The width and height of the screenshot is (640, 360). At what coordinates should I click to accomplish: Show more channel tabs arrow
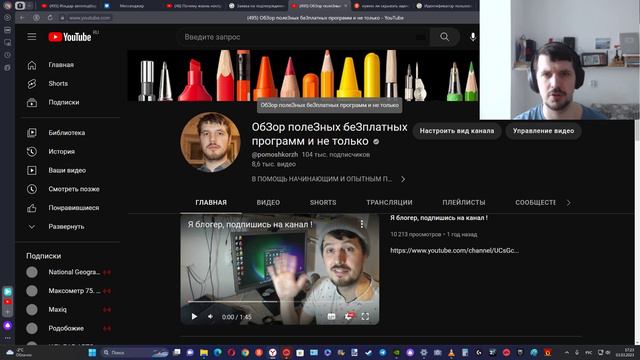569,202
